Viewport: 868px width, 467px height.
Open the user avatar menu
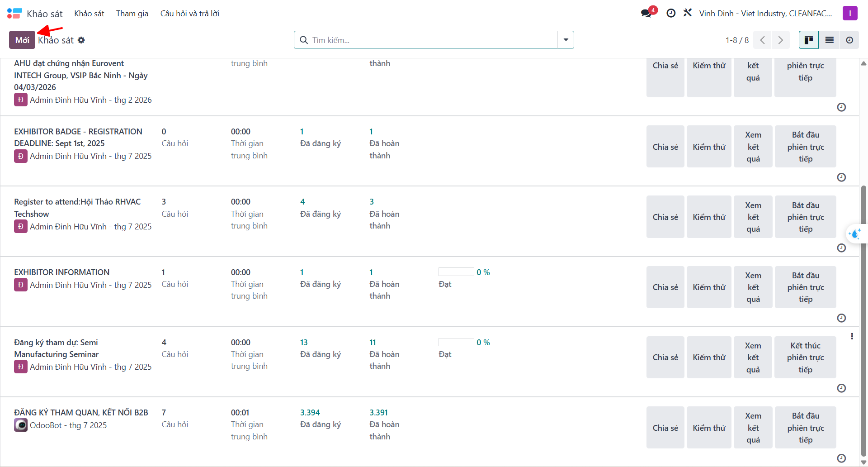[x=850, y=13]
